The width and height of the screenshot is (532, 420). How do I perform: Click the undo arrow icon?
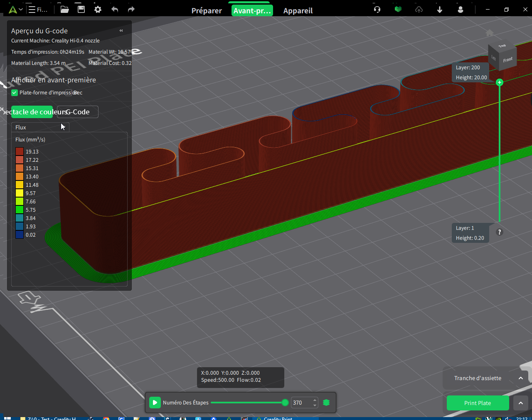(115, 10)
